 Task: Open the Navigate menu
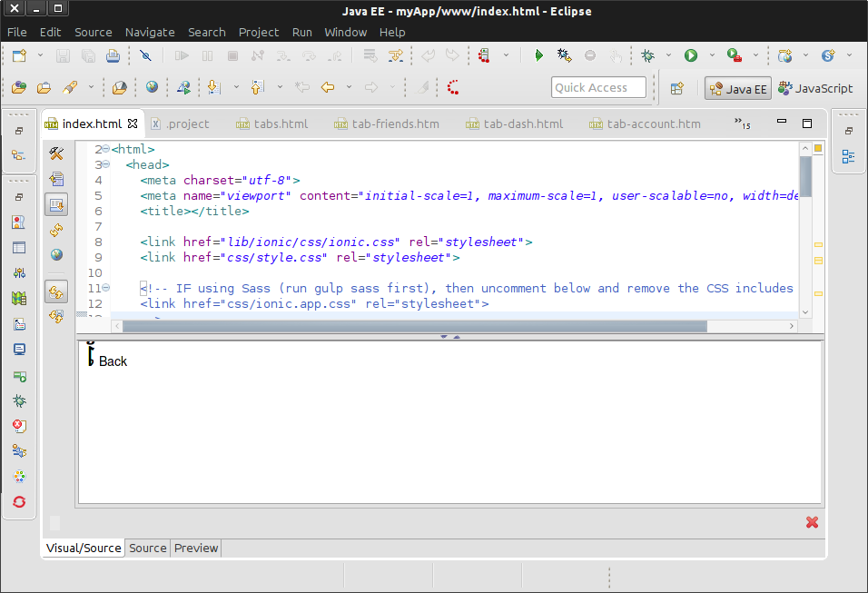pos(150,32)
